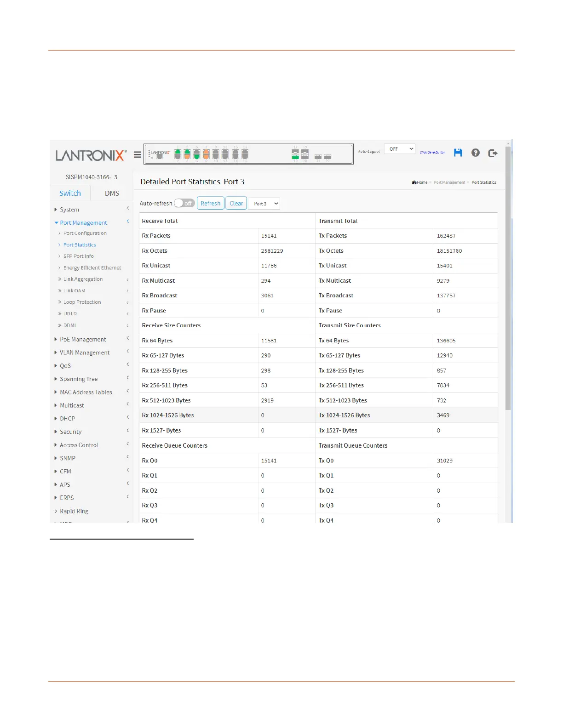This screenshot has width=563, height=728.
Task: Click Rx Octets value 2581229
Action: (272, 251)
